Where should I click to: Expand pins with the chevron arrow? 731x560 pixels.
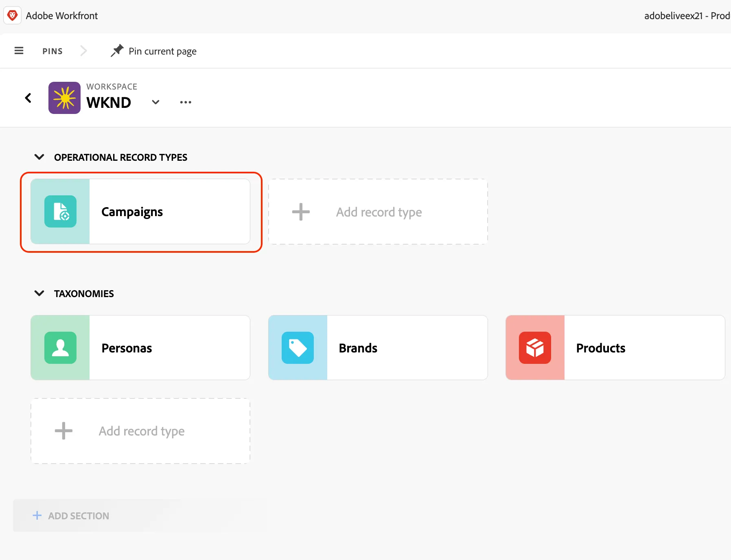pos(83,51)
